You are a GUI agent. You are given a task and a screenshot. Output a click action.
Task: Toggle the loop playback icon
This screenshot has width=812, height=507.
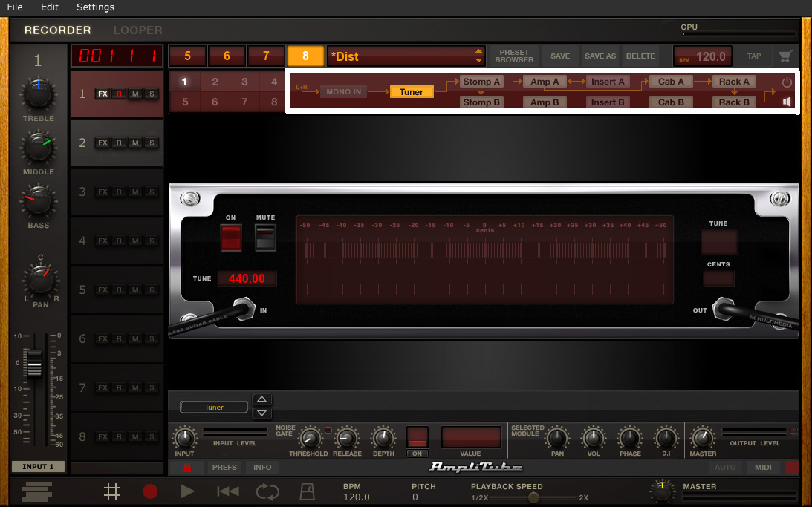pos(267,491)
